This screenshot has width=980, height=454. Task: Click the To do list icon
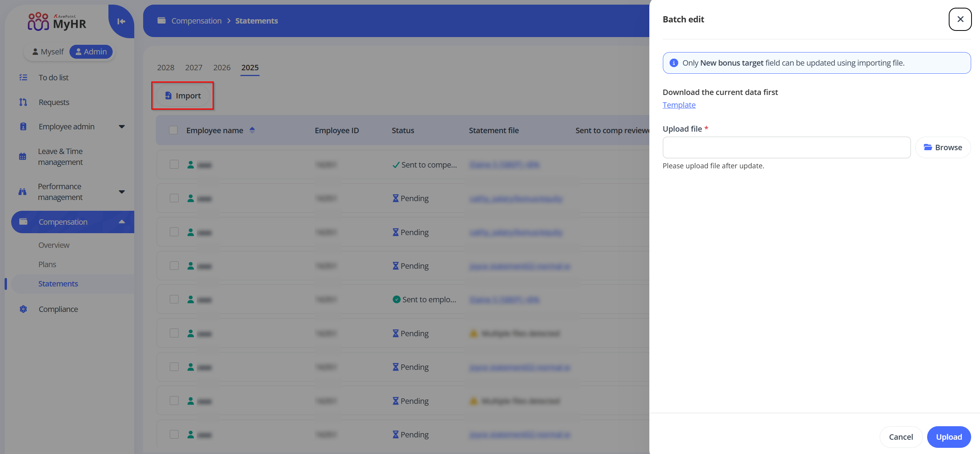click(x=23, y=78)
